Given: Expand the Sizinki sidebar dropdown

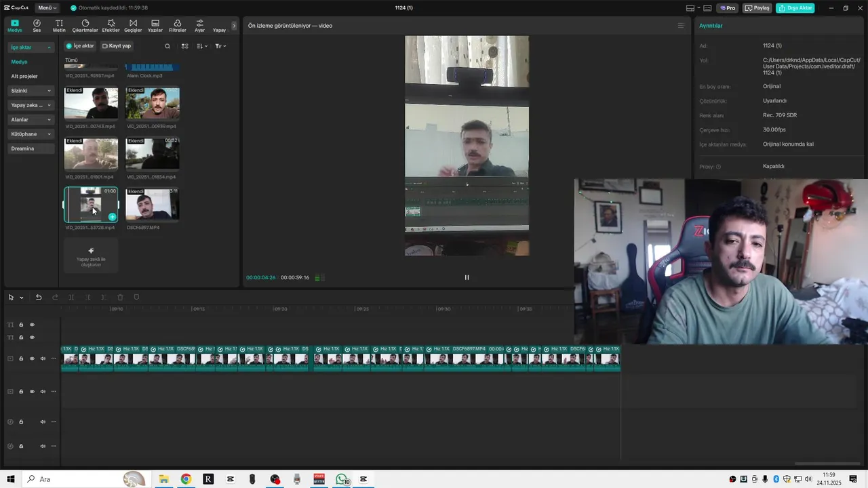Looking at the screenshot, I should [31, 91].
